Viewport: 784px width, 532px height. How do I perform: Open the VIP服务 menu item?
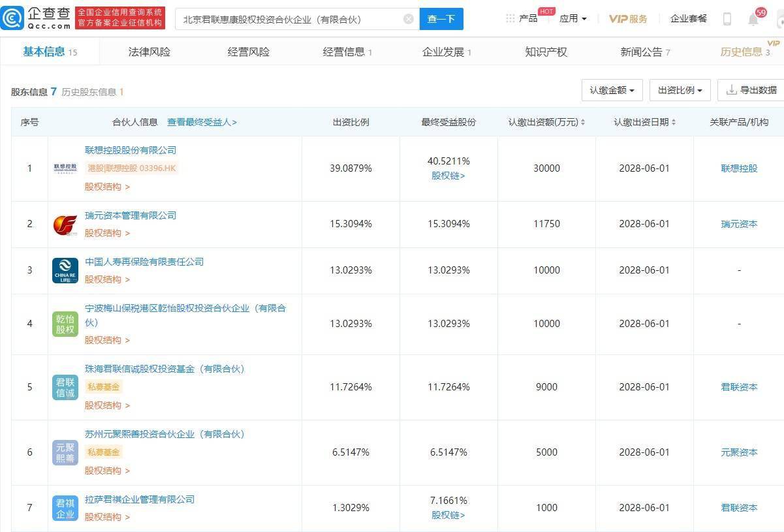(x=628, y=18)
